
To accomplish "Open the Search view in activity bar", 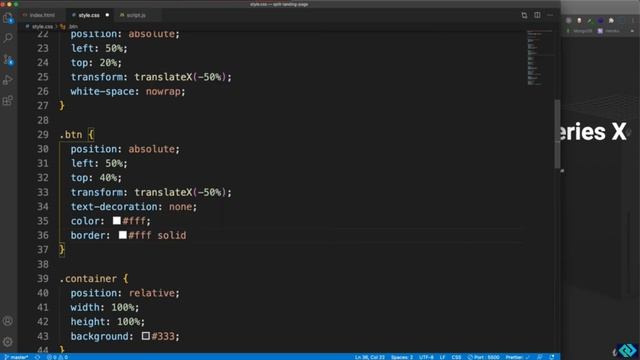I will [x=8, y=38].
